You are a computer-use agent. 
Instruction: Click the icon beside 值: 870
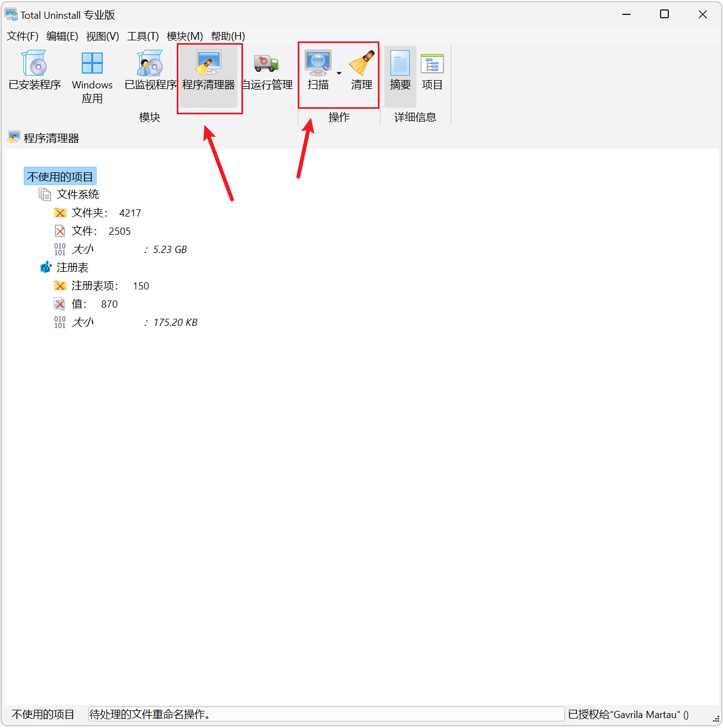60,304
